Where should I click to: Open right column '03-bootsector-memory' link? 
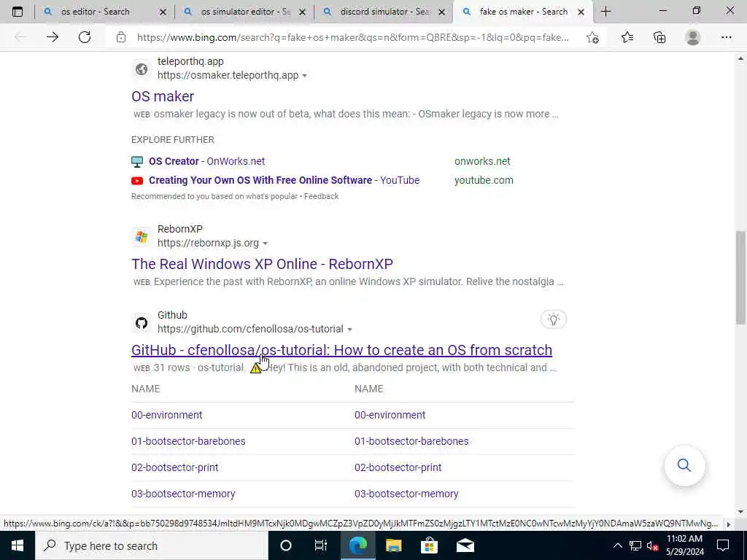click(406, 494)
